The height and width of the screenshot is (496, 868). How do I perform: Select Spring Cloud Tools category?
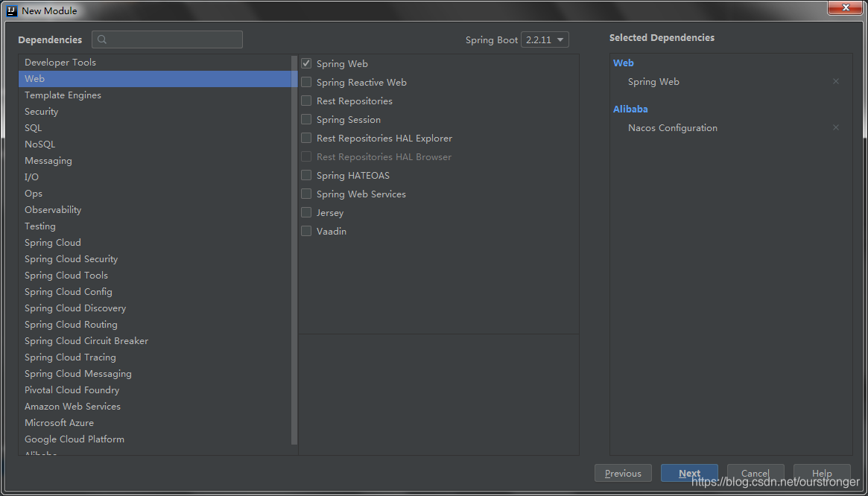pos(156,275)
